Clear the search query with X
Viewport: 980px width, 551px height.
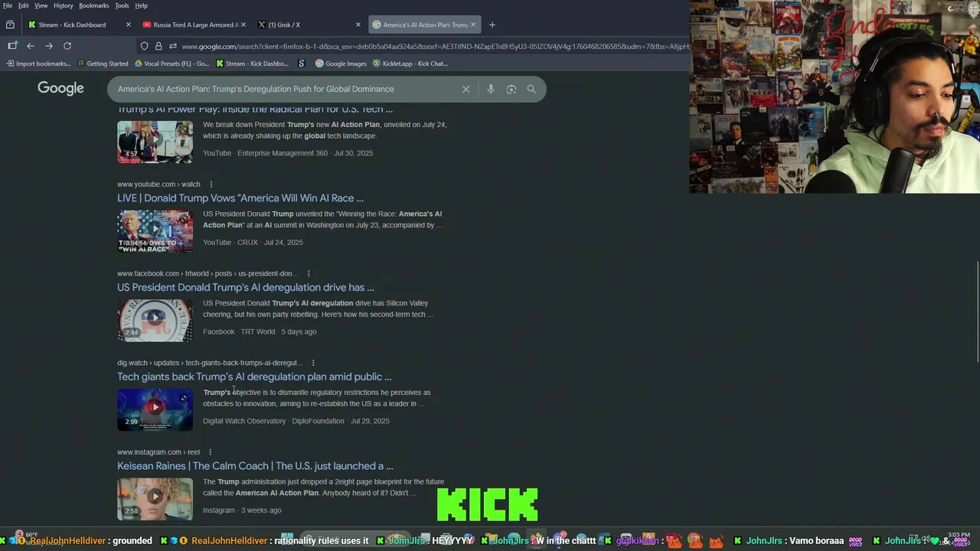(x=465, y=89)
